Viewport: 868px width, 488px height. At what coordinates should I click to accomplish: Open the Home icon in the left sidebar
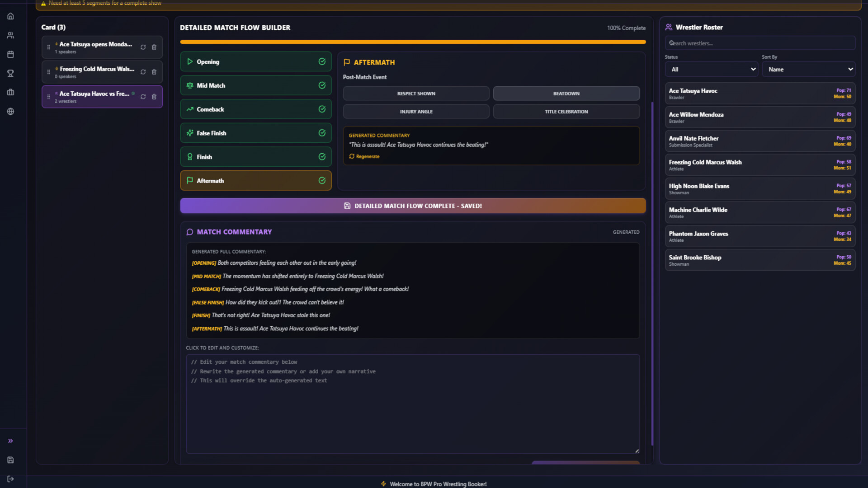(10, 16)
